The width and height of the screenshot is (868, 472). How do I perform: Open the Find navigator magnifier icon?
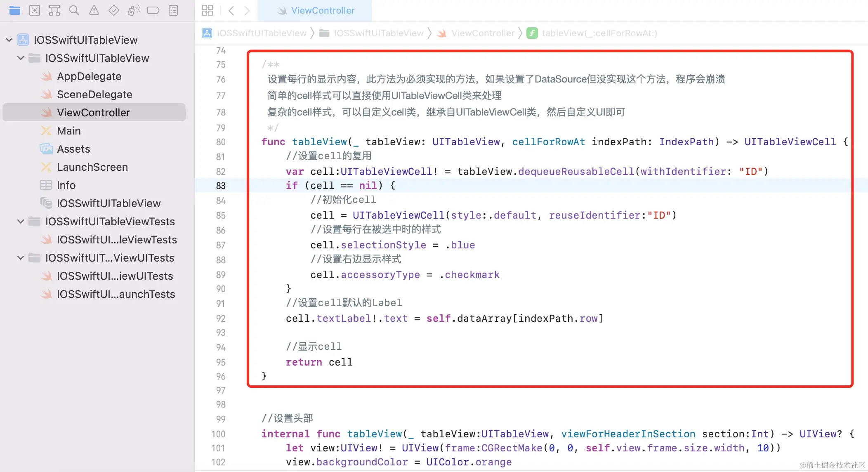coord(74,10)
